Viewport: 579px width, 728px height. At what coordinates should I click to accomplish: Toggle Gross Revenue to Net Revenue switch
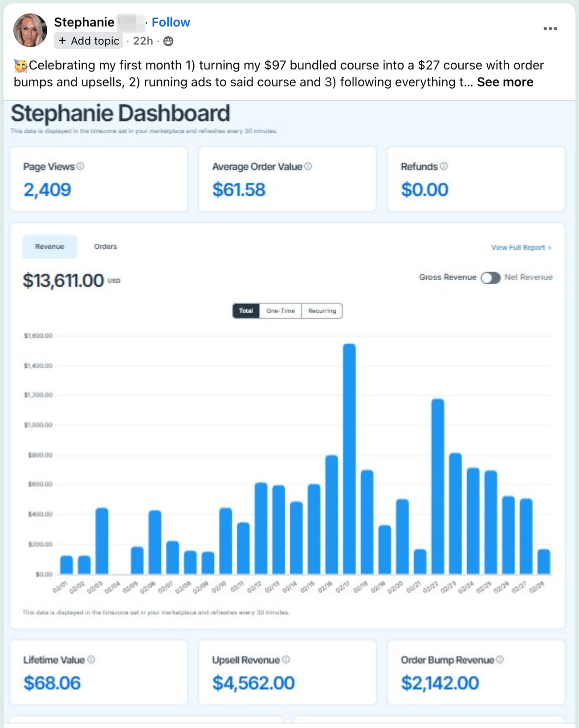click(490, 278)
